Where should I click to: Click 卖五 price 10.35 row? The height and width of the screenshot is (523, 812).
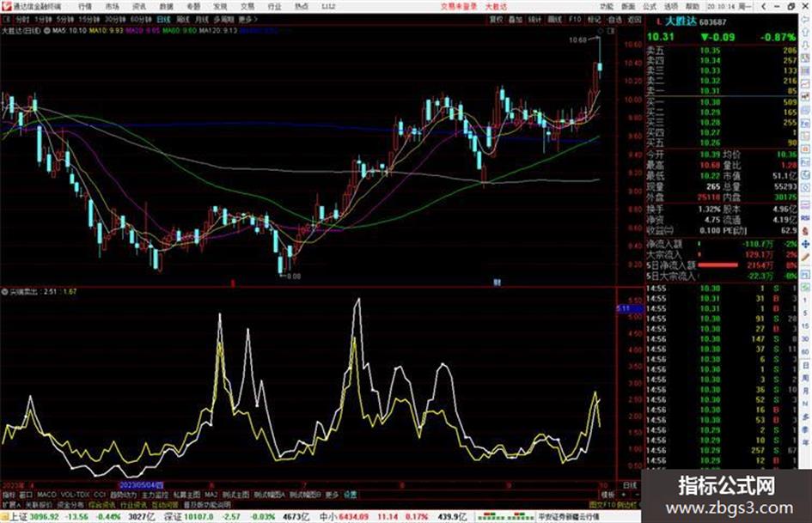[722, 51]
